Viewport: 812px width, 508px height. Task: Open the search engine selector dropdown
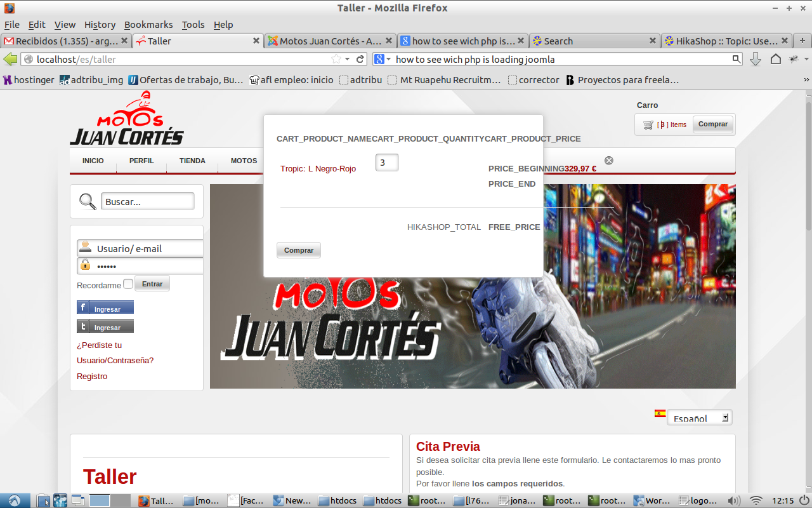[383, 59]
